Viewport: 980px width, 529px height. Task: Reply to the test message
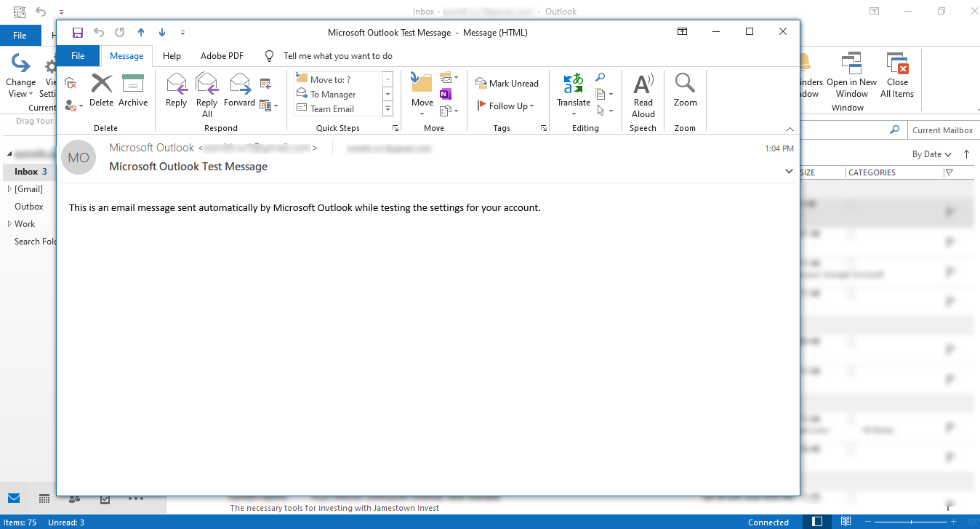tap(176, 91)
